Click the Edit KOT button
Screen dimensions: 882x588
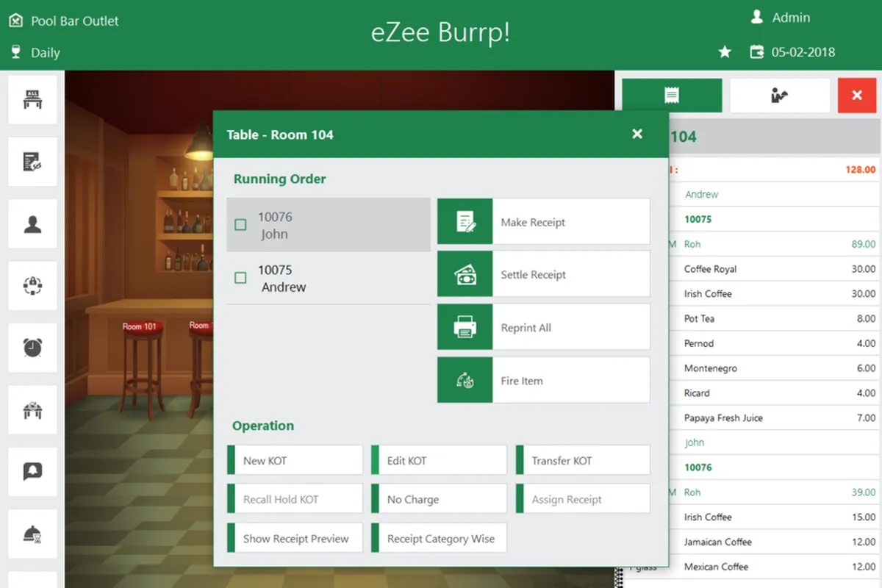pos(439,460)
